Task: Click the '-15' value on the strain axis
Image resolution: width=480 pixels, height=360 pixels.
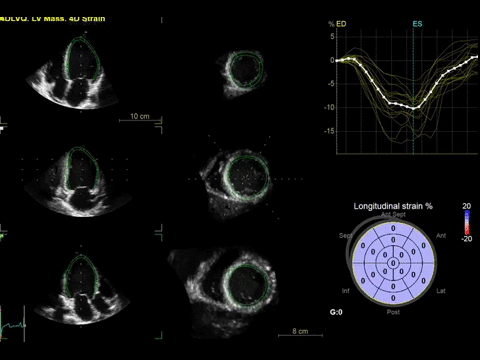Action: (329, 131)
